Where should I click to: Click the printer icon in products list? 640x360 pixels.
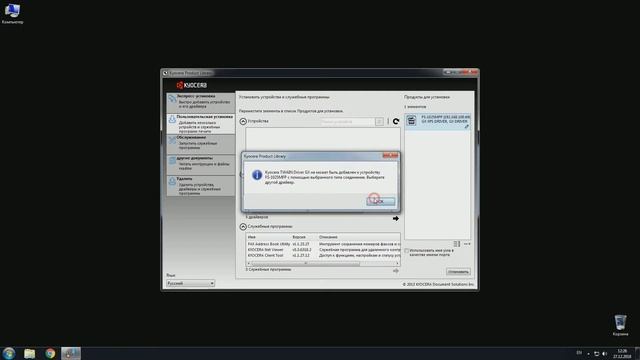(411, 120)
